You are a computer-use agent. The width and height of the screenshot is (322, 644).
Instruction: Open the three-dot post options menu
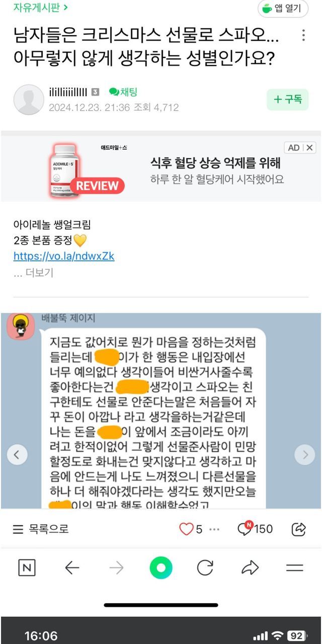[x=303, y=36]
